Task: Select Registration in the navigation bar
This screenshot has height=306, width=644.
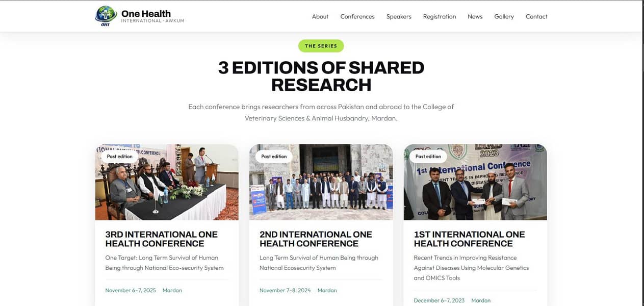Action: point(440,16)
